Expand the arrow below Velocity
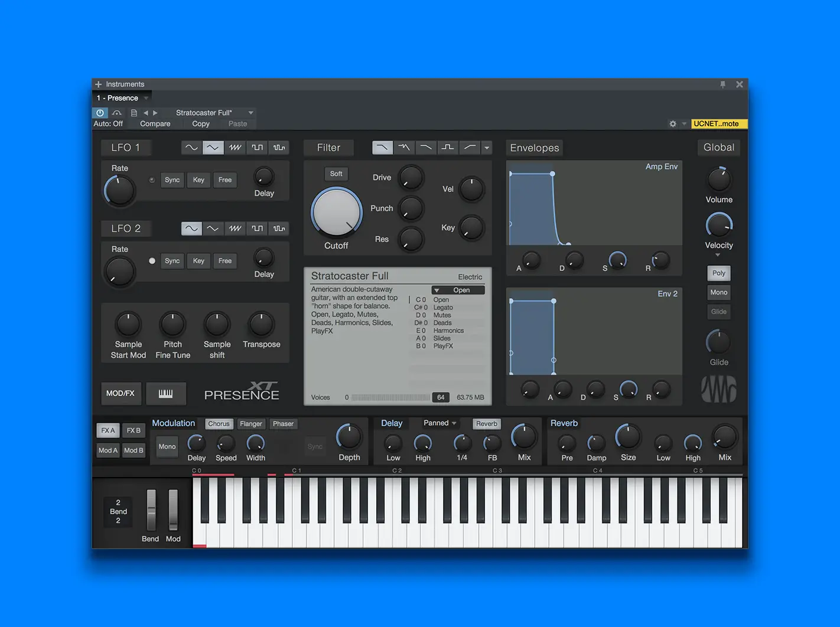The image size is (840, 627). coord(718,255)
